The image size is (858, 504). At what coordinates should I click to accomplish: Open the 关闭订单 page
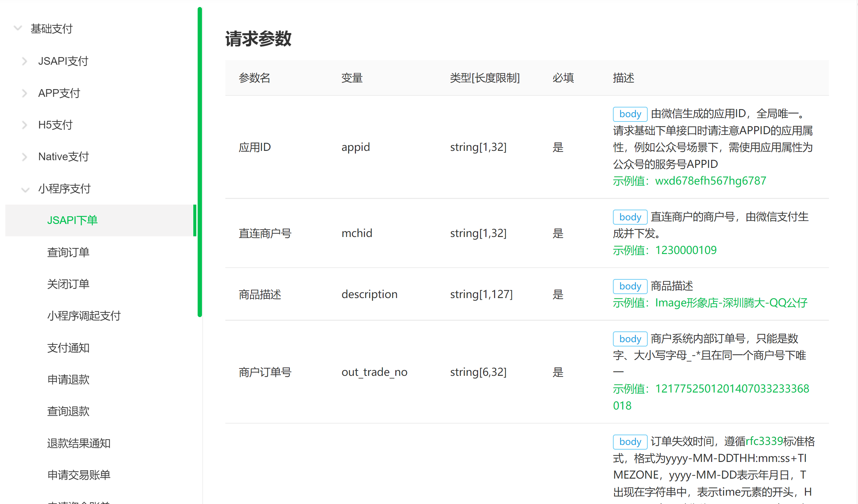click(x=68, y=284)
